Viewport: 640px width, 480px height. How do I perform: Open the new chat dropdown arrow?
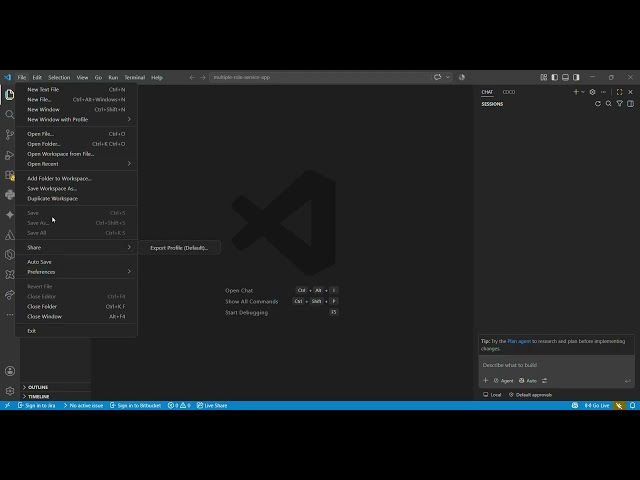[x=583, y=92]
